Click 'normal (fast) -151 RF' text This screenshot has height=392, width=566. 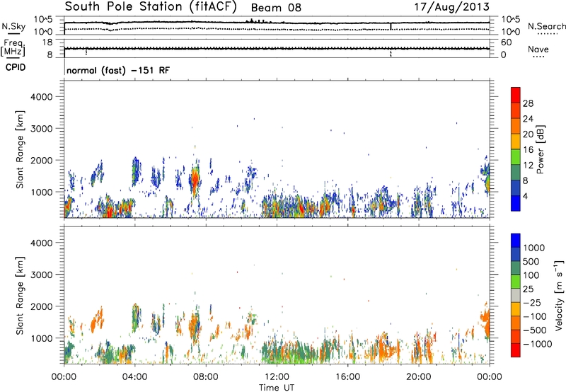point(118,70)
